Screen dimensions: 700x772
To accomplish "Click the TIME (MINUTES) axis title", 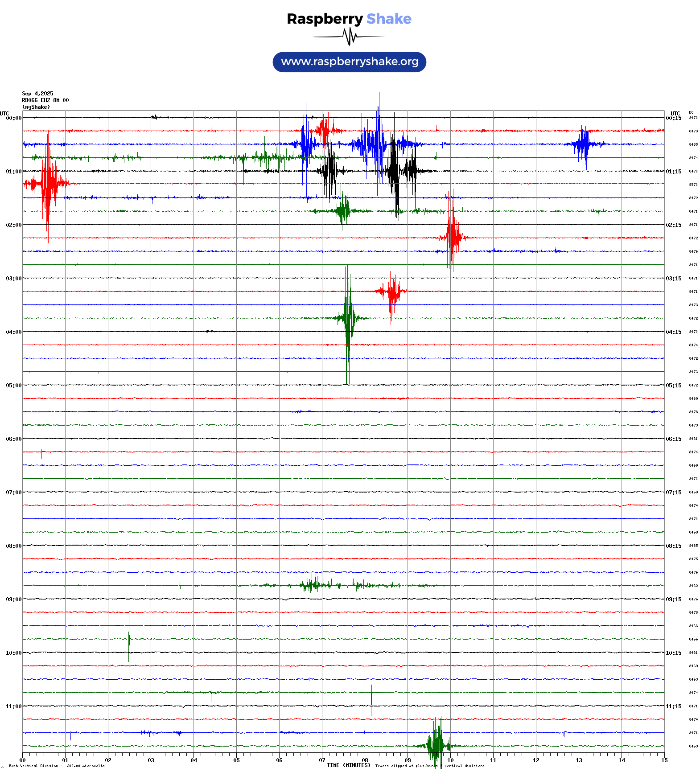I will pyautogui.click(x=348, y=765).
